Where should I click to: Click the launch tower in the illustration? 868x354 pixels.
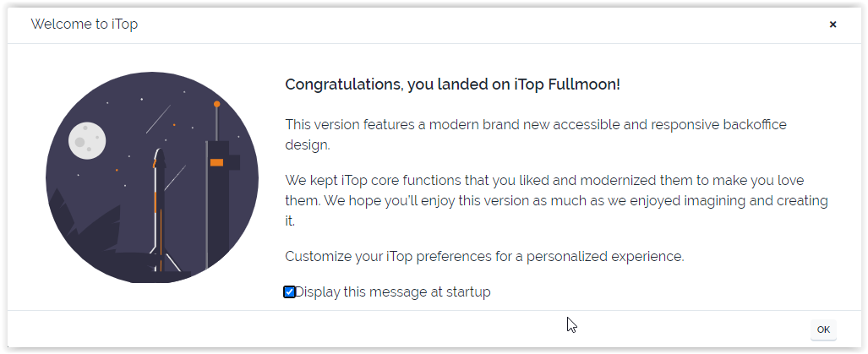pos(218,211)
